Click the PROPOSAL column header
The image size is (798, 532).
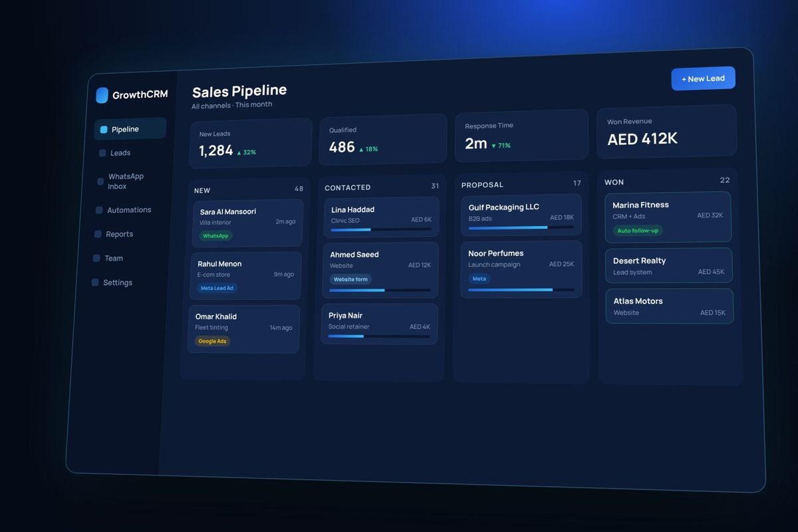tap(482, 185)
